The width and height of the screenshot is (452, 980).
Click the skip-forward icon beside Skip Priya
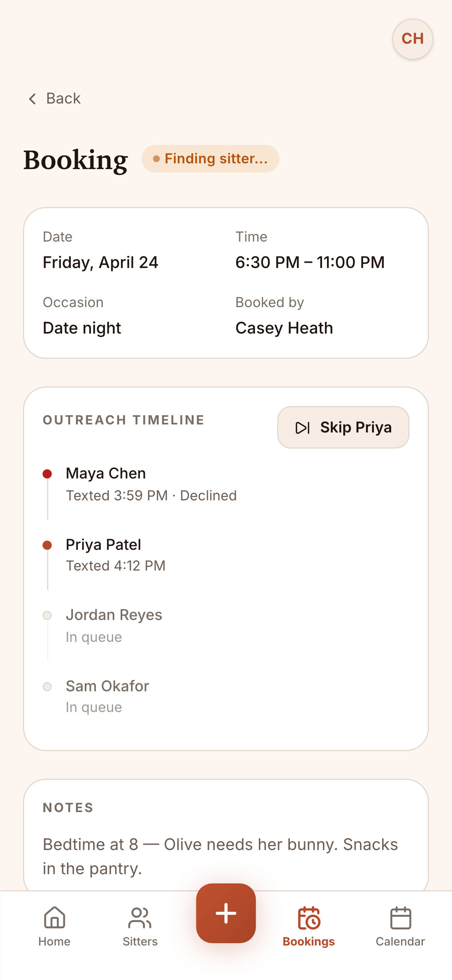(x=302, y=428)
